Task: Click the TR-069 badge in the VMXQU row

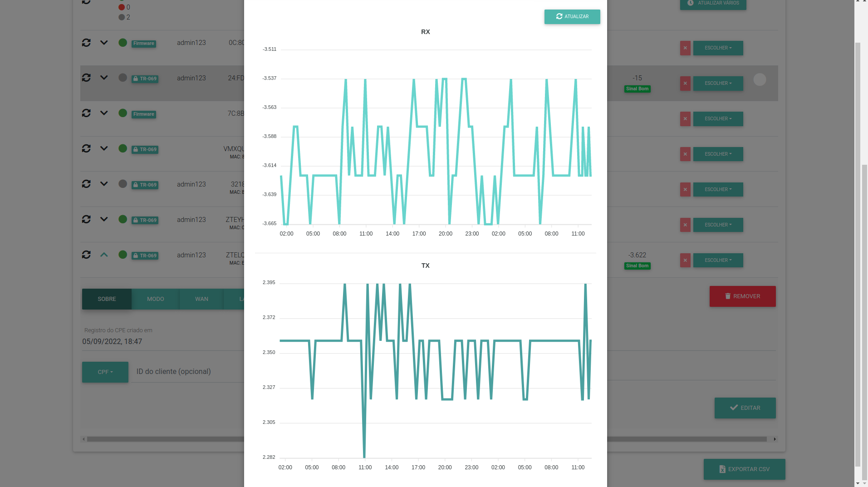Action: [x=145, y=149]
